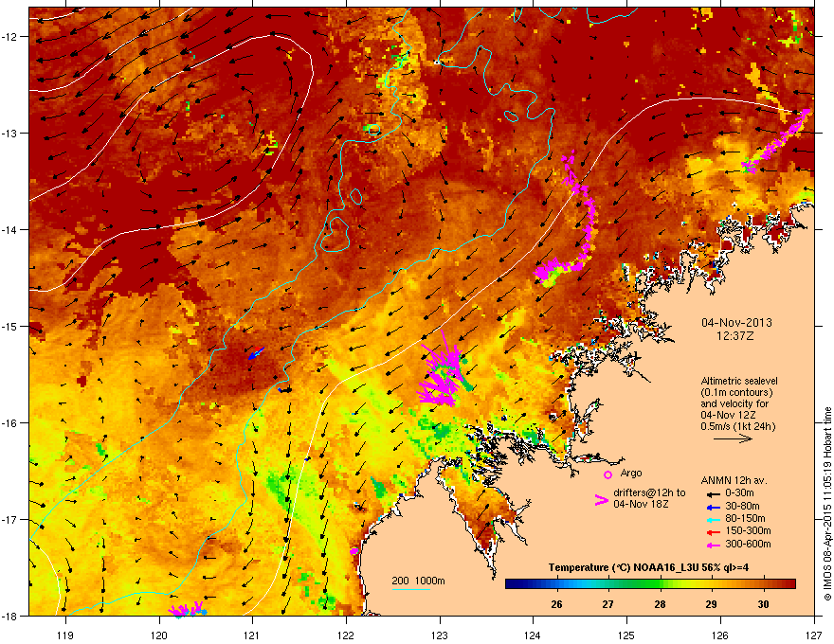The height and width of the screenshot is (644, 834).
Task: Click the magenta drifters arrowhead legend symbol
Action: tap(601, 500)
